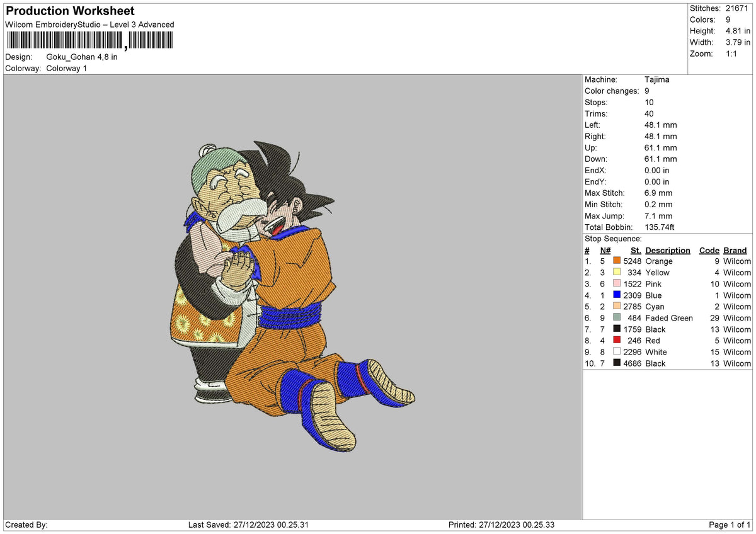
Task: Click stitch count 2296 in White row
Action: [x=632, y=351]
